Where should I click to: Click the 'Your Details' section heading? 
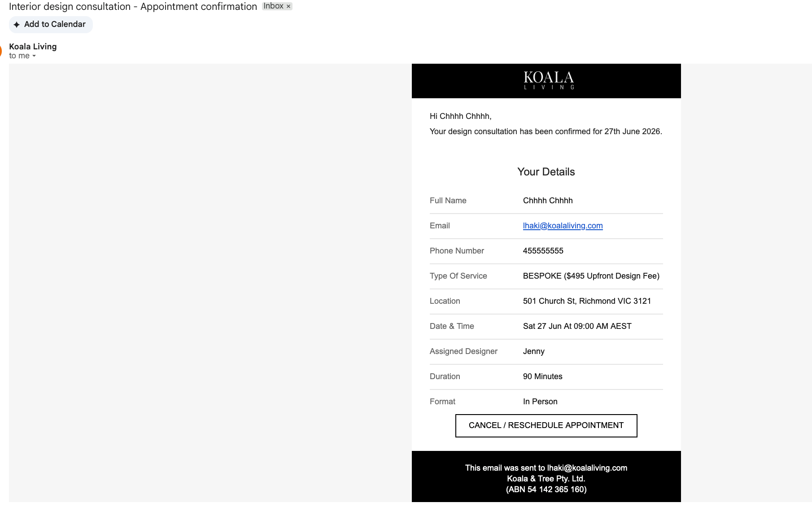546,172
